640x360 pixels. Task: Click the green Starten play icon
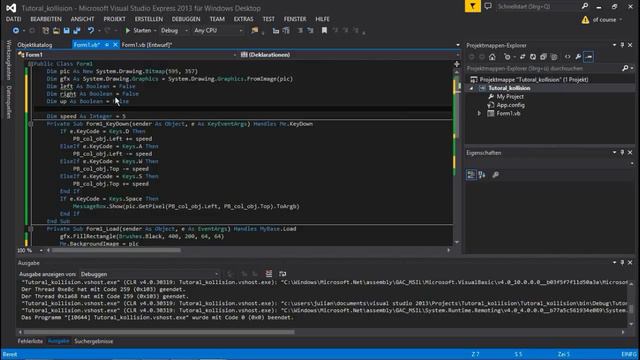coord(128,31)
